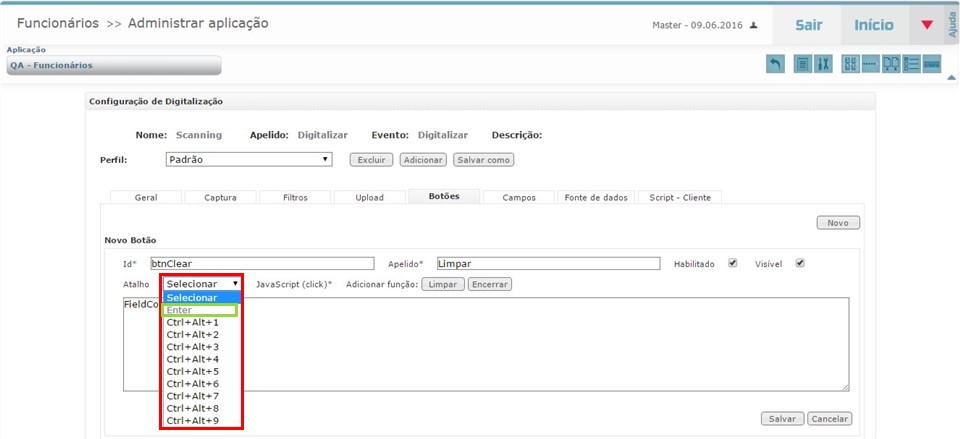Viewport: 960px width, 439px height.
Task: Click the checklist grid toolbar icon
Action: tap(850, 64)
